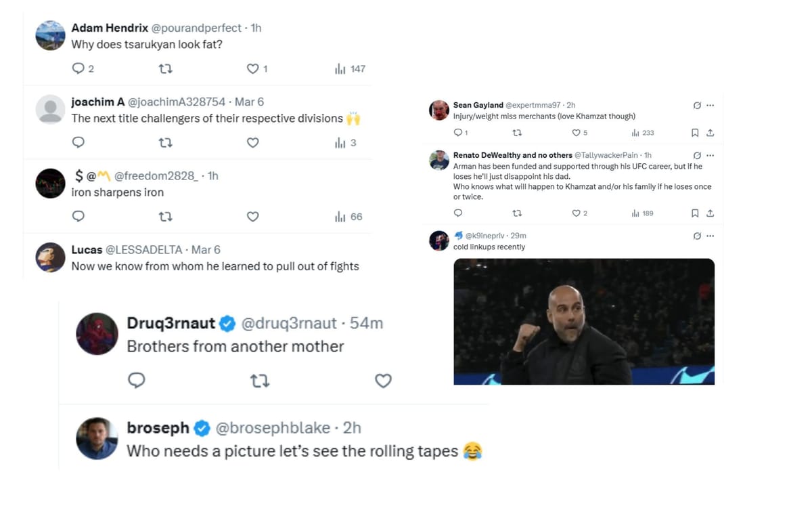Click the like heart on the iron sharpens iron tweet
The image size is (812, 508).
point(252,216)
